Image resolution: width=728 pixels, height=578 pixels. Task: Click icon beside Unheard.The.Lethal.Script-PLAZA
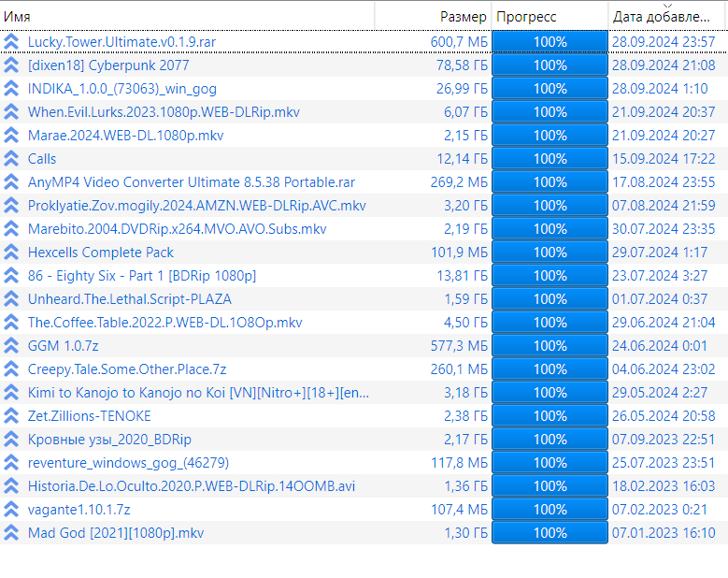tap(11, 299)
